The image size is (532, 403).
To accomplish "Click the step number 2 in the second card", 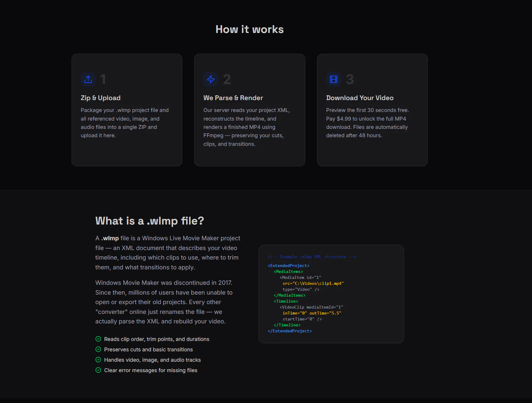I will (x=227, y=79).
